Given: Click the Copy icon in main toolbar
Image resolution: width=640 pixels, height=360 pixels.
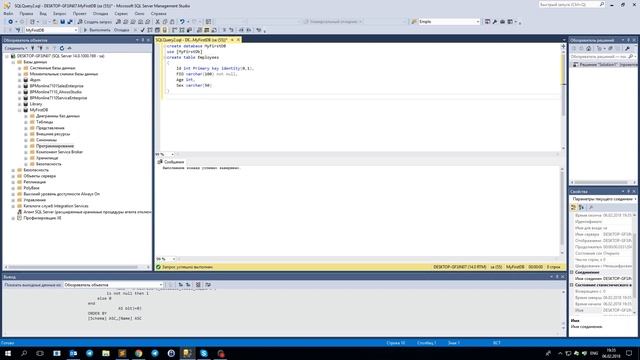Looking at the screenshot, I should click(x=165, y=22).
